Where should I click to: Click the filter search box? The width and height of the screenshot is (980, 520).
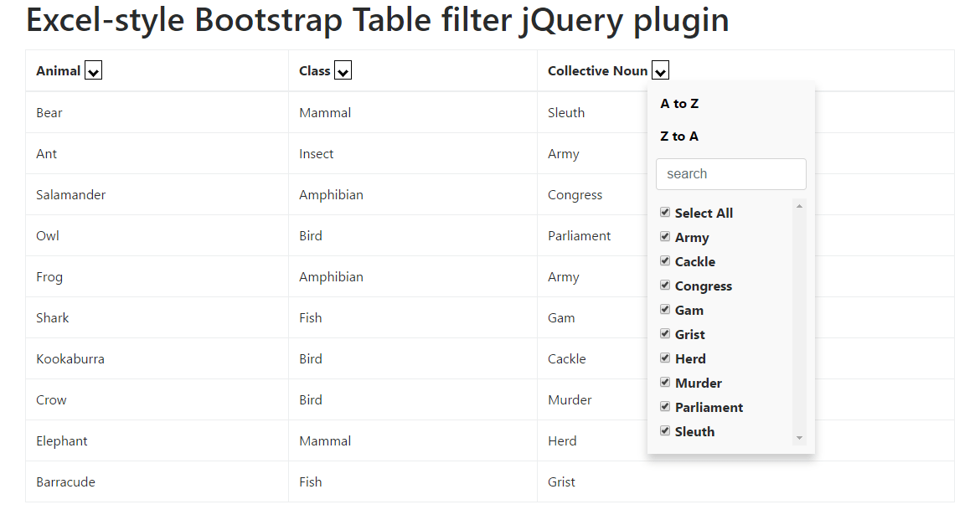(730, 173)
